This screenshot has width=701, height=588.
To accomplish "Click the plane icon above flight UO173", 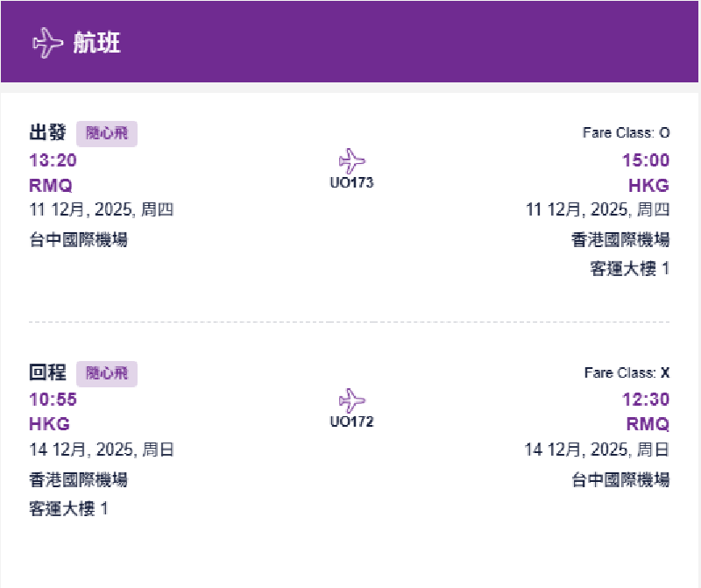I will (x=351, y=162).
